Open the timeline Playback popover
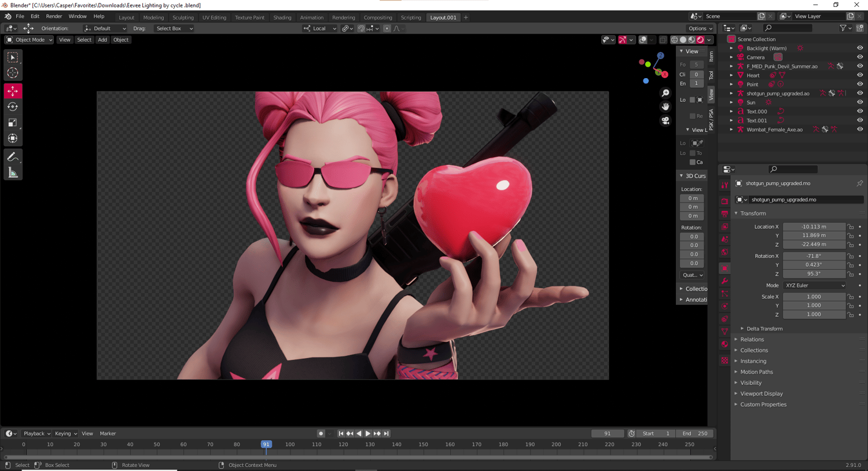This screenshot has height=471, width=868. click(36, 433)
